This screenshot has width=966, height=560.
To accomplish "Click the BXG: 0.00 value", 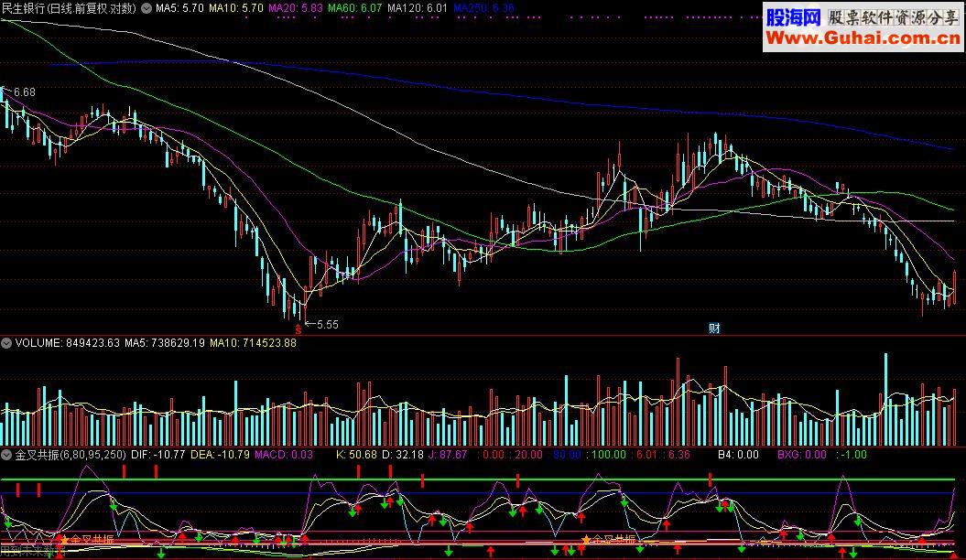I will (x=801, y=455).
